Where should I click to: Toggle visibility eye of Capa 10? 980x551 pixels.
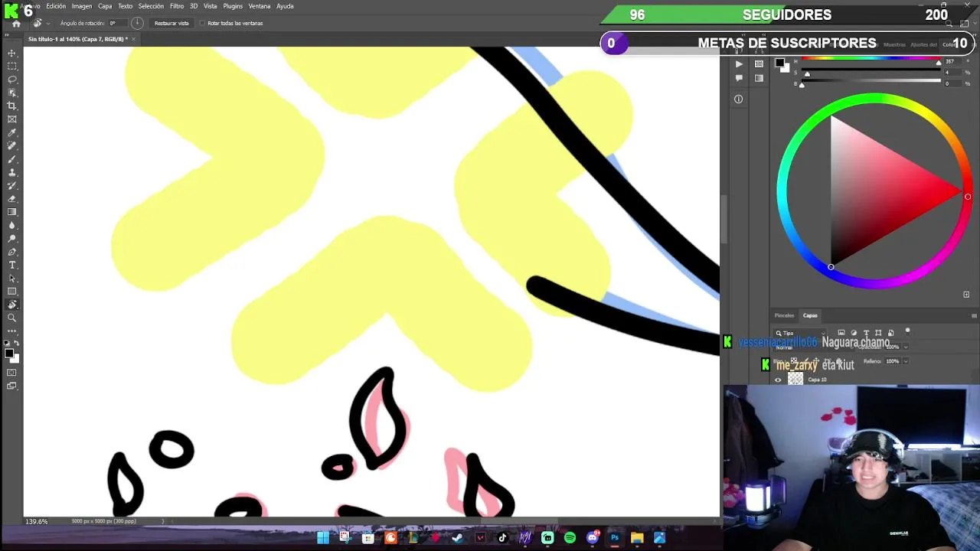click(779, 380)
